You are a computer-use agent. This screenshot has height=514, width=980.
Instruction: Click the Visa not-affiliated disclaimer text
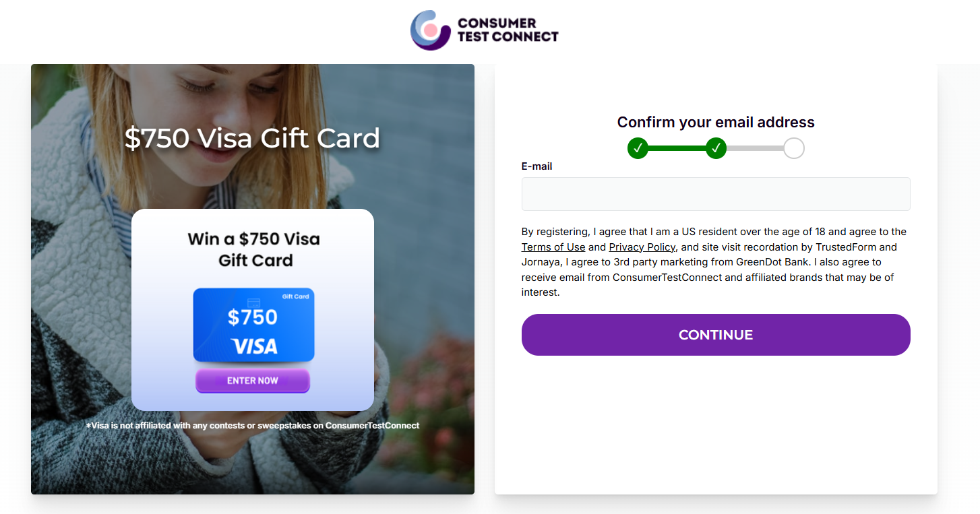coord(253,426)
